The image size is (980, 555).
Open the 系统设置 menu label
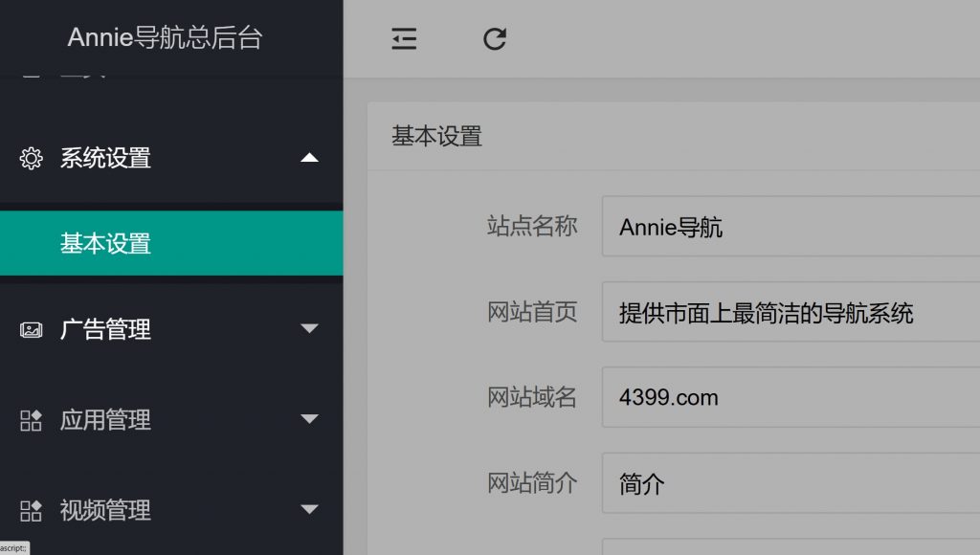coord(105,158)
